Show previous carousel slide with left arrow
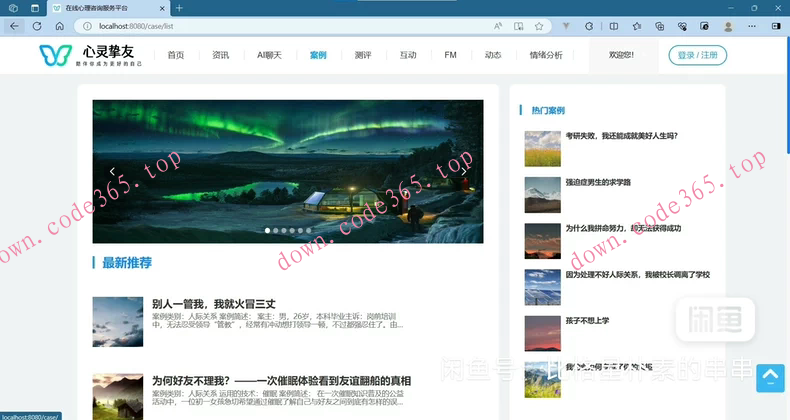The width and height of the screenshot is (790, 420). pos(112,171)
